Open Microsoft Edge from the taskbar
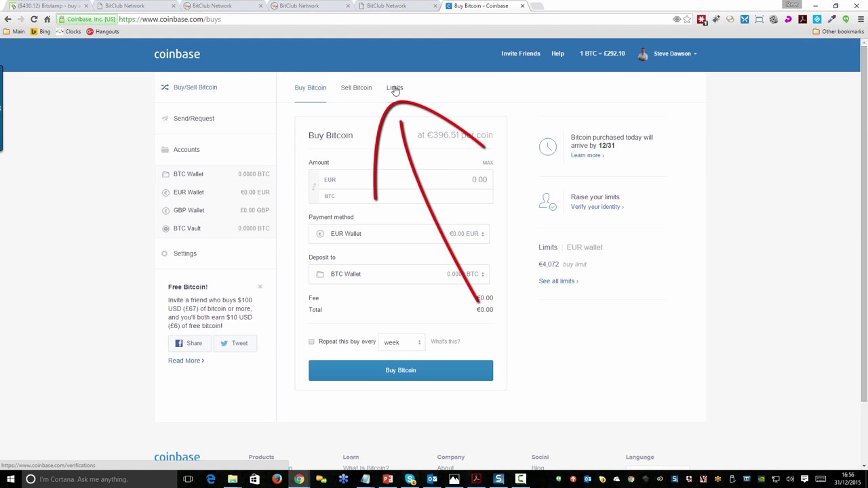 [x=210, y=479]
